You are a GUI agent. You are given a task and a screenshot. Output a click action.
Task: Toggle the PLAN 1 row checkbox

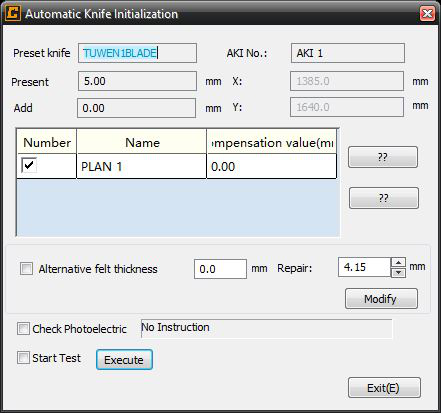point(29,165)
